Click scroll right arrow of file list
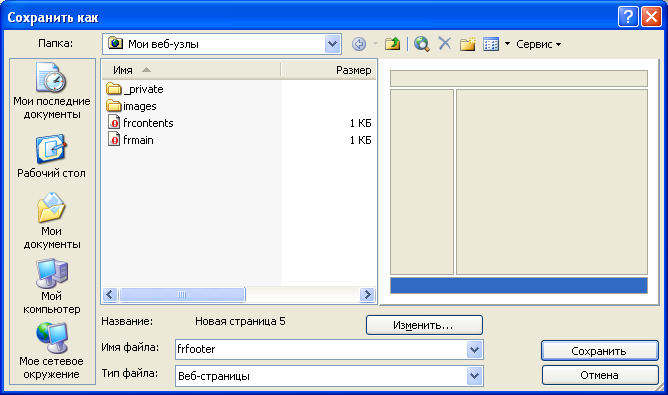This screenshot has width=668, height=395. (367, 294)
